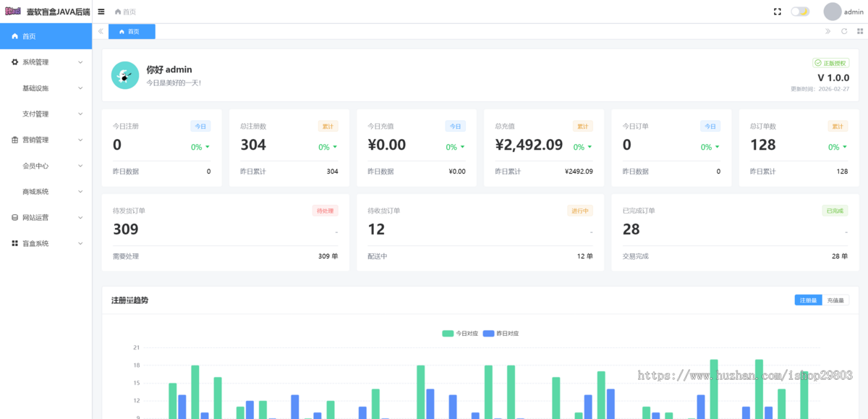Click the 网站运营 database icon

tap(15, 217)
